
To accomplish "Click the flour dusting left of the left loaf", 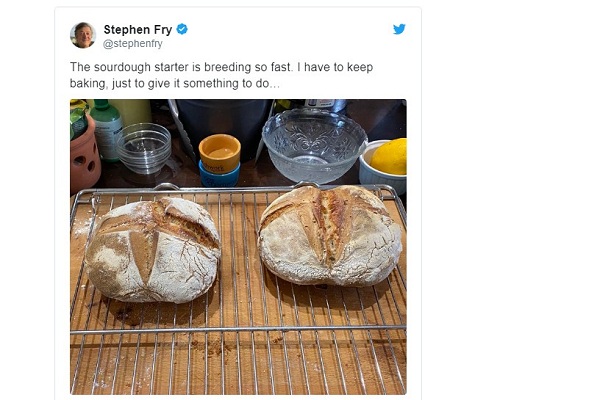I will click(83, 226).
